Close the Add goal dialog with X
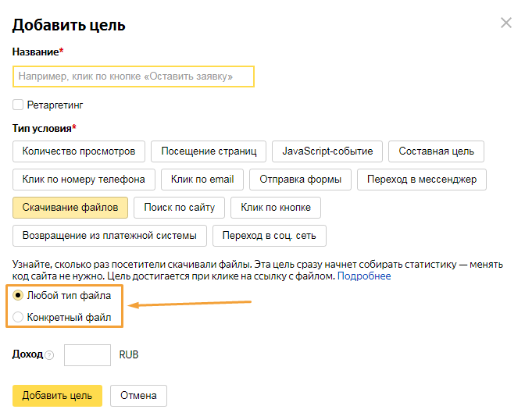Screen dimensions: 525x420 [505, 23]
